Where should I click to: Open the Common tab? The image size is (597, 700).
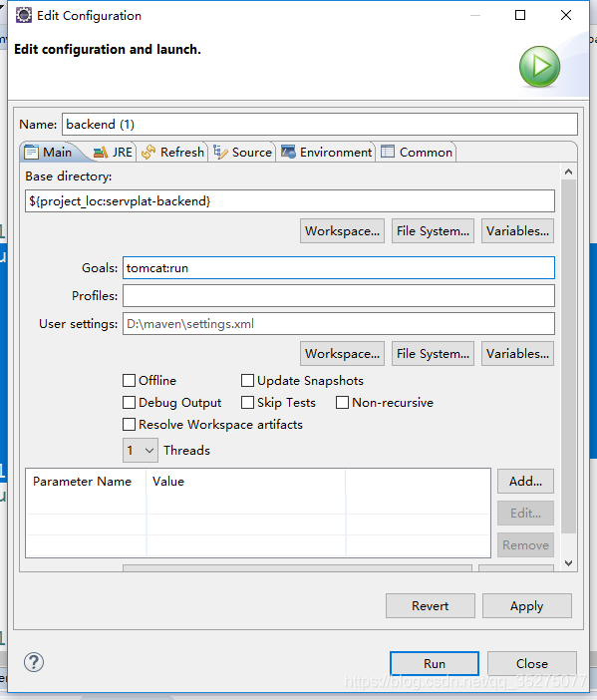[x=417, y=153]
